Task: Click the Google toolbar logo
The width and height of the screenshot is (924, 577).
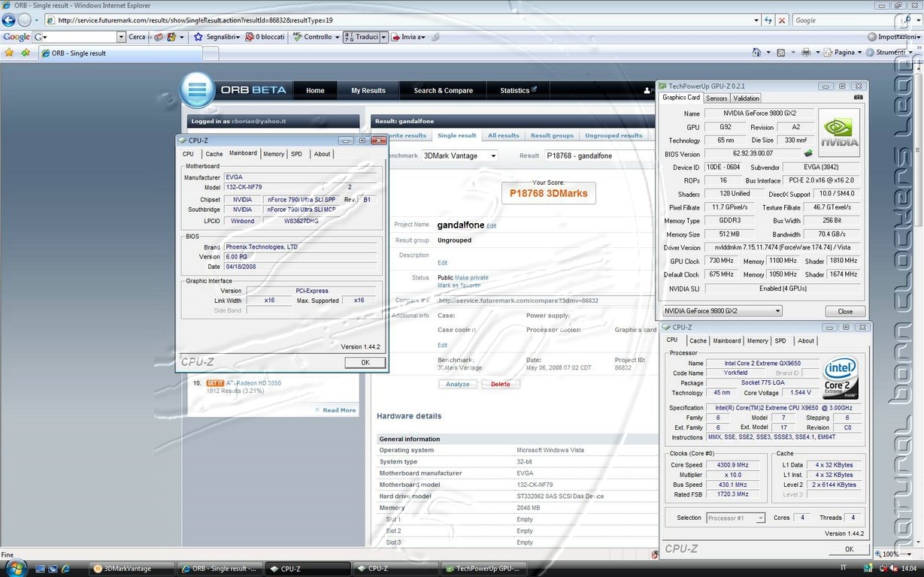Action: 17,37
